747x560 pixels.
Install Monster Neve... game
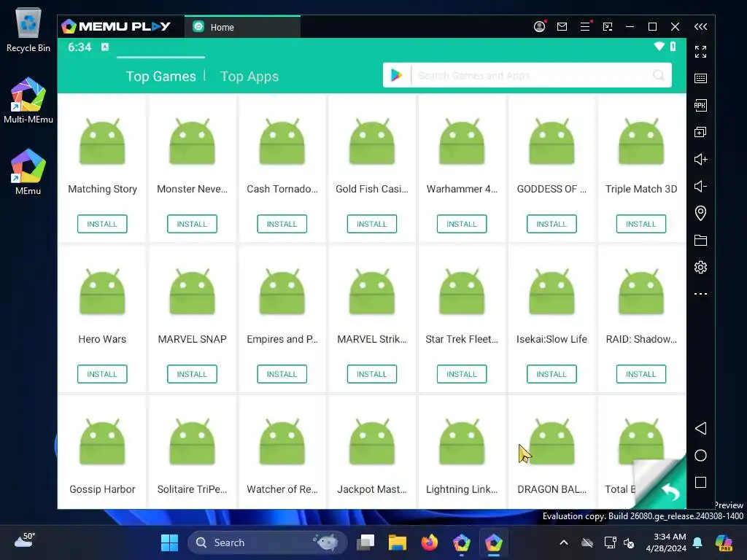tap(192, 224)
